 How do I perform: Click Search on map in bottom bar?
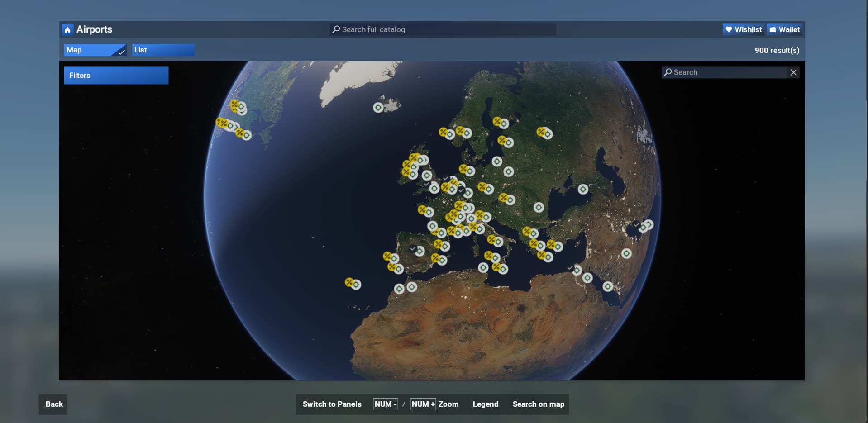pyautogui.click(x=538, y=404)
